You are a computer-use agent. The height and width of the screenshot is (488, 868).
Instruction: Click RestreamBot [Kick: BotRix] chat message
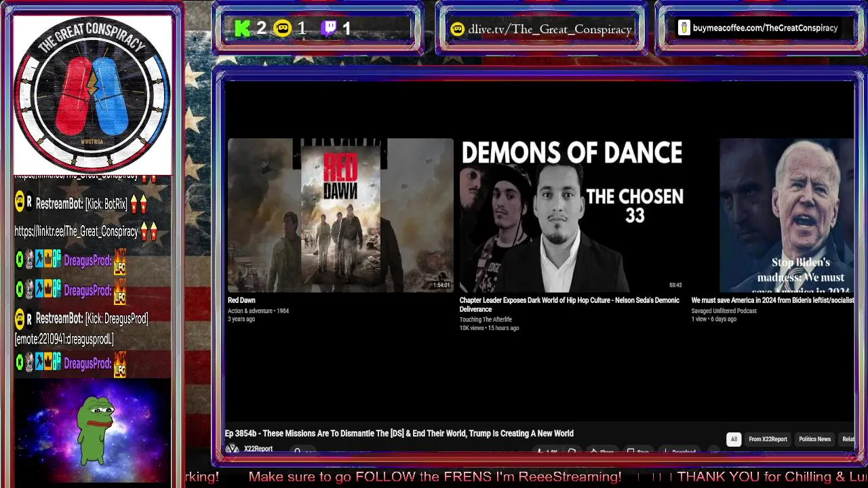pyautogui.click(x=81, y=204)
